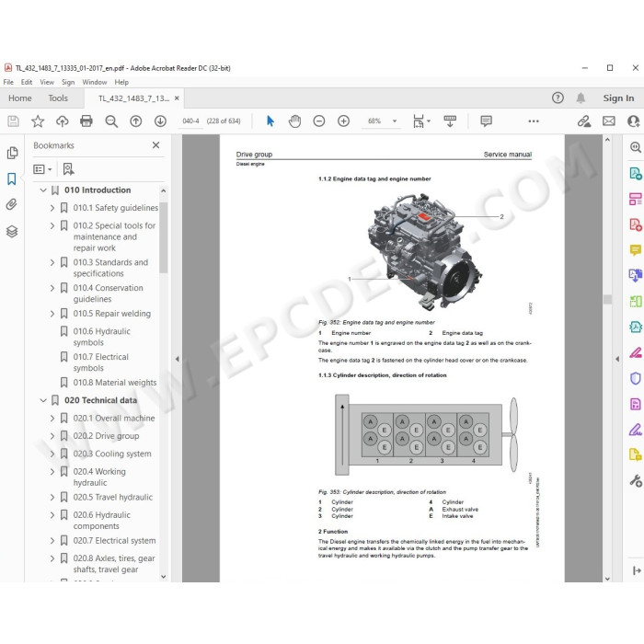Open 010.6 Hydraulic symbols bookmark
Screen dimensions: 644x644
coord(102,337)
